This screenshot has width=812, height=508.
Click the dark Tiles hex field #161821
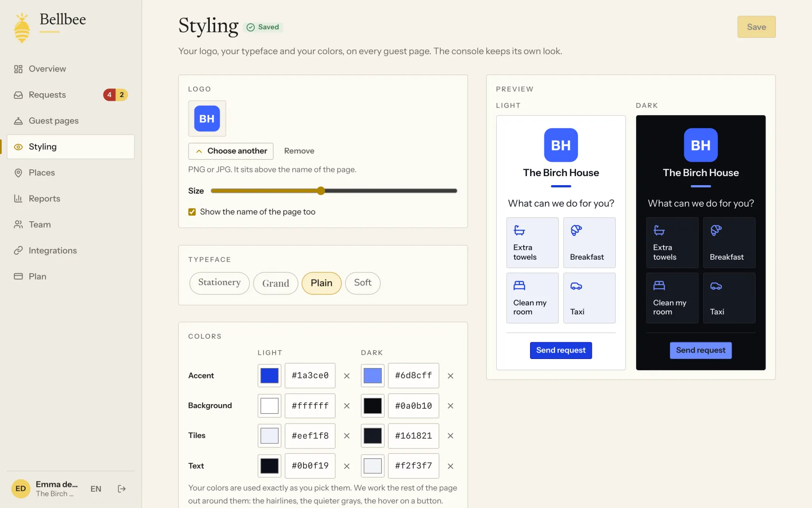pos(414,436)
